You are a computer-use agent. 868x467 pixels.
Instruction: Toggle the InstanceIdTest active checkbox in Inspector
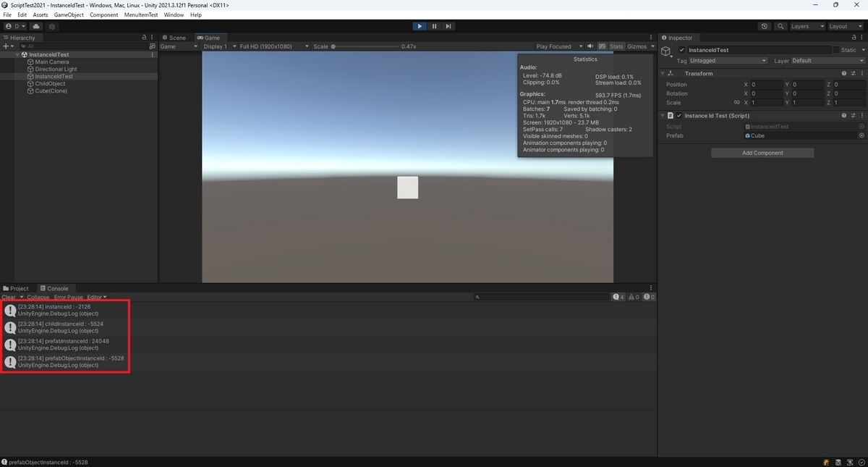click(681, 49)
